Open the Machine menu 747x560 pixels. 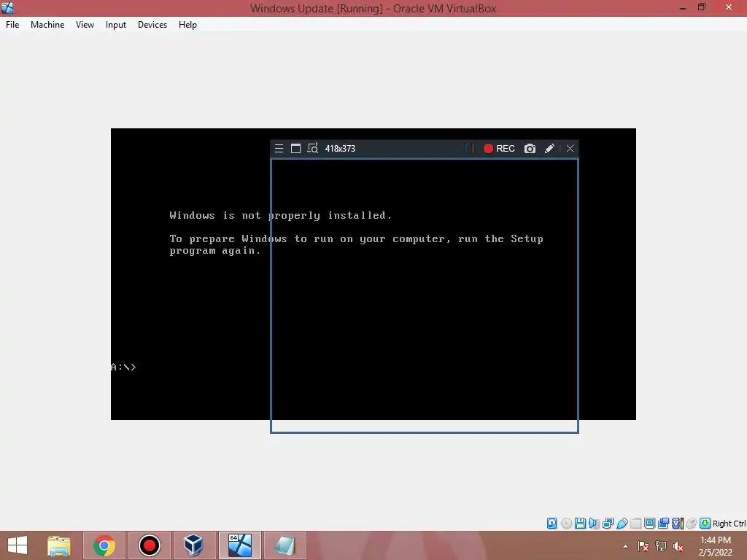tap(47, 25)
